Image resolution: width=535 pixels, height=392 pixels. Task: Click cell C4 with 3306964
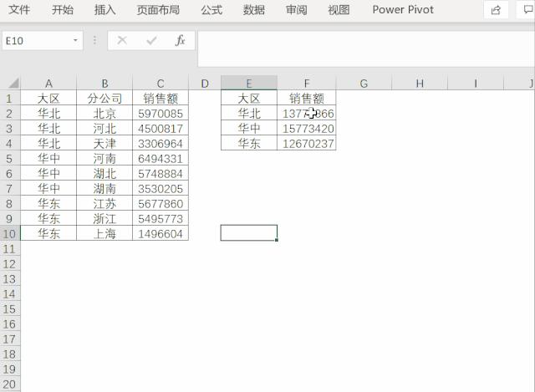(x=160, y=143)
